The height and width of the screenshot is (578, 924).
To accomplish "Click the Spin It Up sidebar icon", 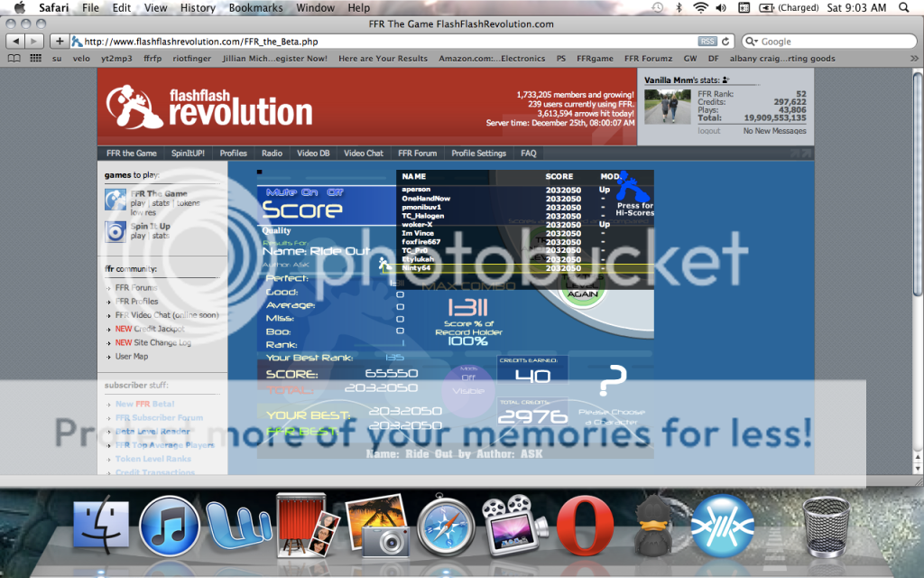I will click(x=115, y=230).
